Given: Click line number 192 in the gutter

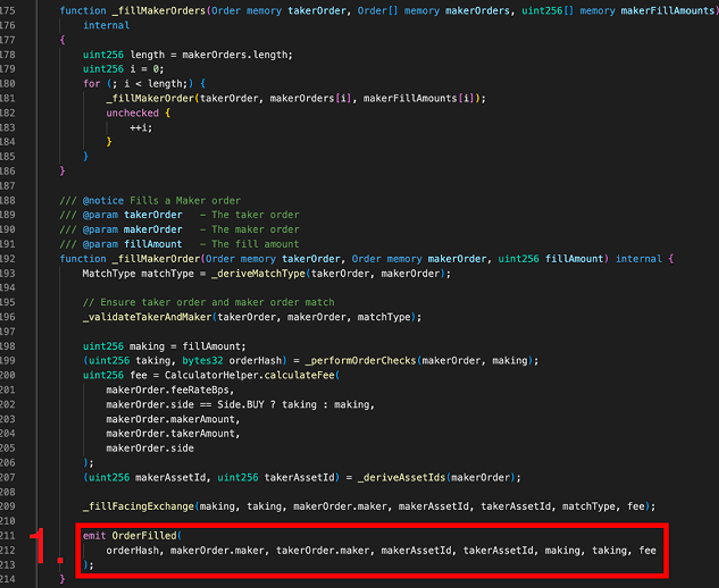Looking at the screenshot, I should point(7,259).
